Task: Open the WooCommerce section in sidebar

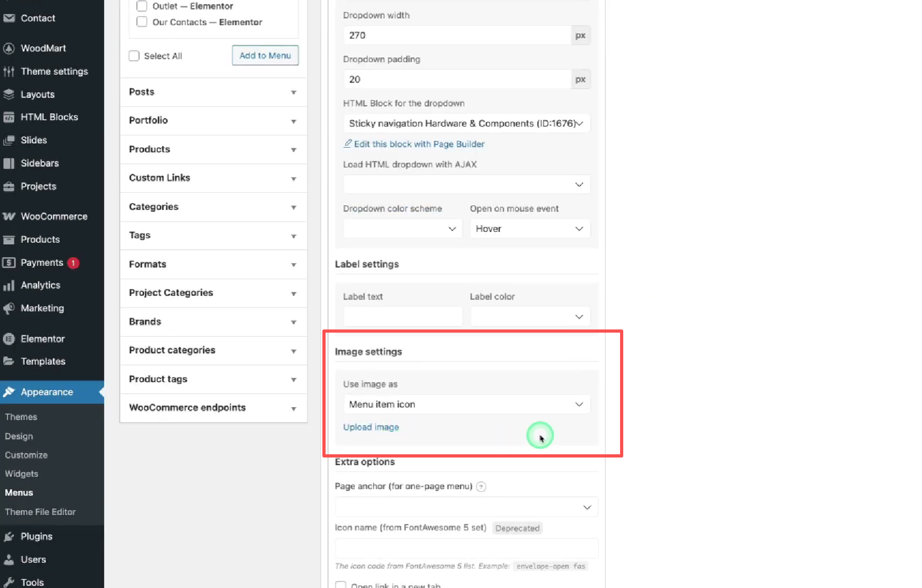Action: (x=54, y=216)
